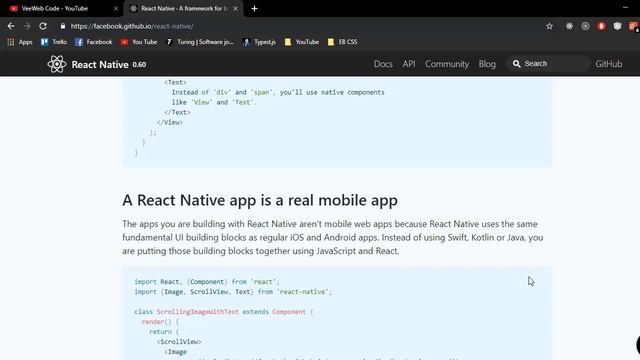Screen dimensions: 640x360
Task: Select the React Native browser tab
Action: point(184,8)
